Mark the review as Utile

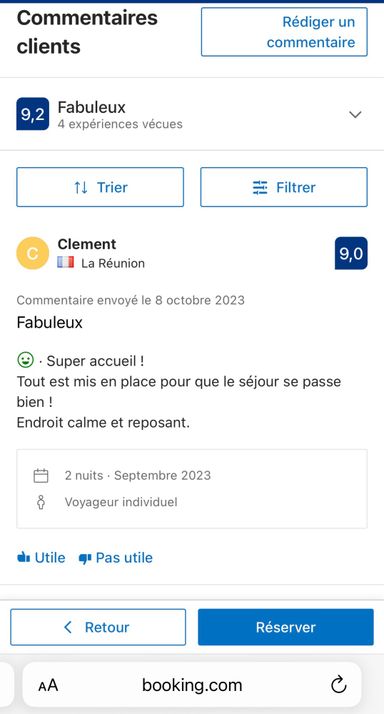[x=41, y=558]
